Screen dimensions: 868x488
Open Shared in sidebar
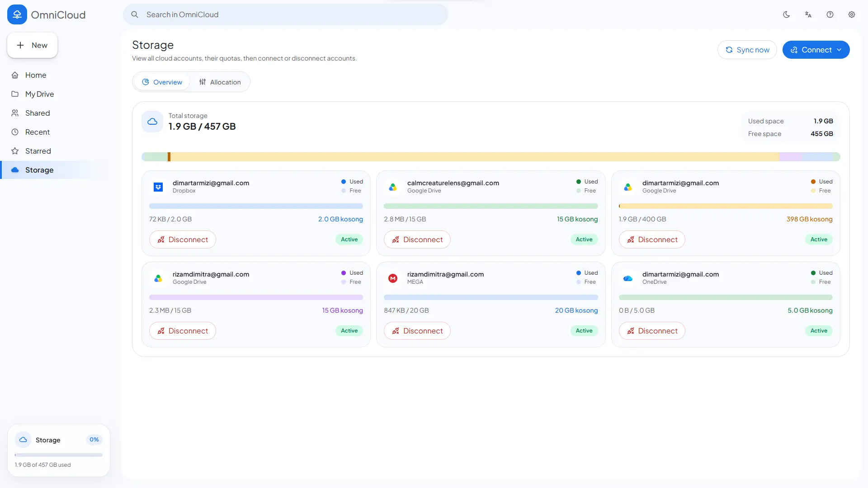coord(47,113)
